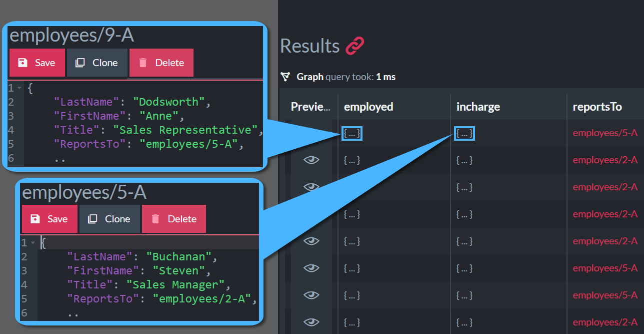The image size is (644, 334).
Task: Clone the employees/9-A document
Action: (x=96, y=63)
